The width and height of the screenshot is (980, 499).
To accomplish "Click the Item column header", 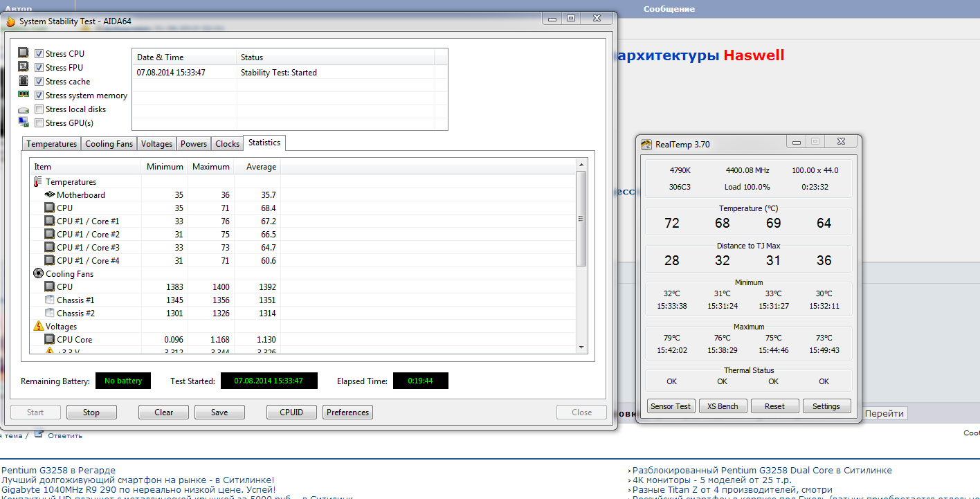I will coord(86,167).
